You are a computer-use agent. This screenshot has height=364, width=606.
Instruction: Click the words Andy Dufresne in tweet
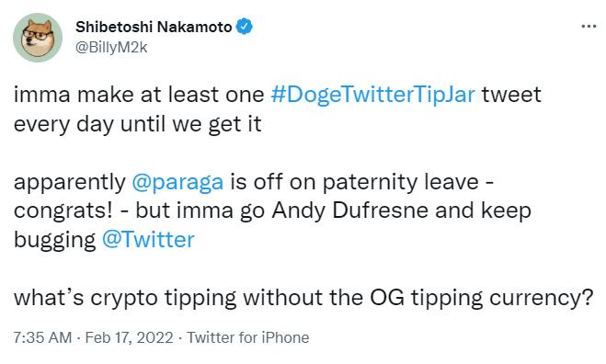tap(350, 211)
